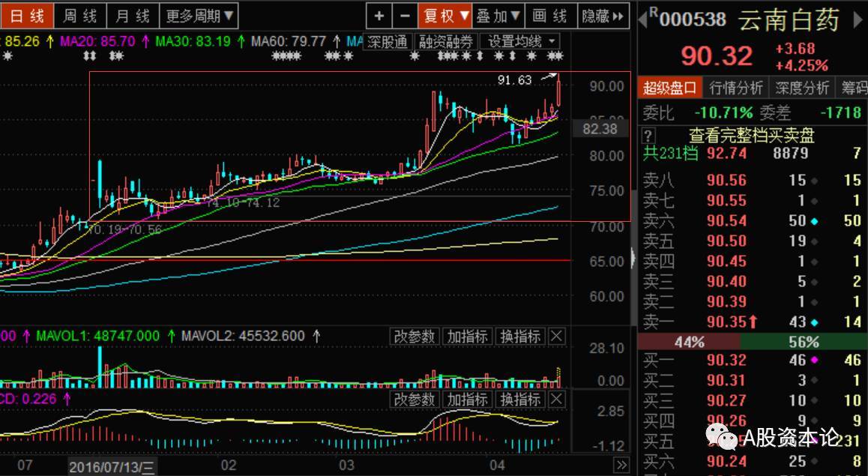
Task: Click MA60: 79.77 indicator label
Action: pos(289,41)
